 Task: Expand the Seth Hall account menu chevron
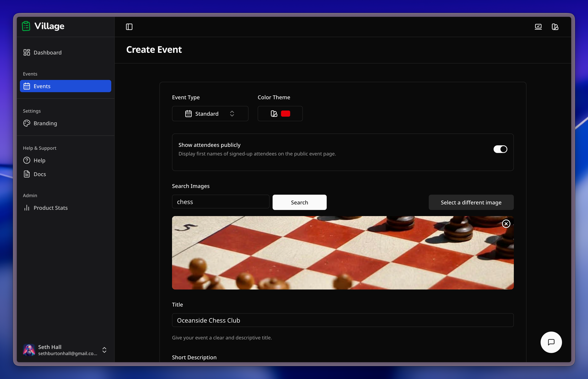(x=104, y=350)
